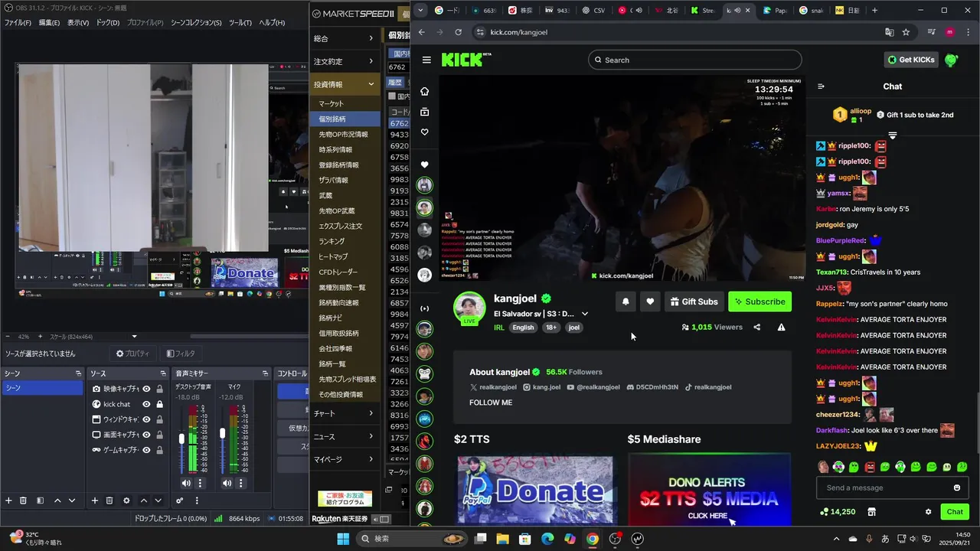The height and width of the screenshot is (551, 980).
Task: Click the green Subscribe button
Action: (759, 302)
